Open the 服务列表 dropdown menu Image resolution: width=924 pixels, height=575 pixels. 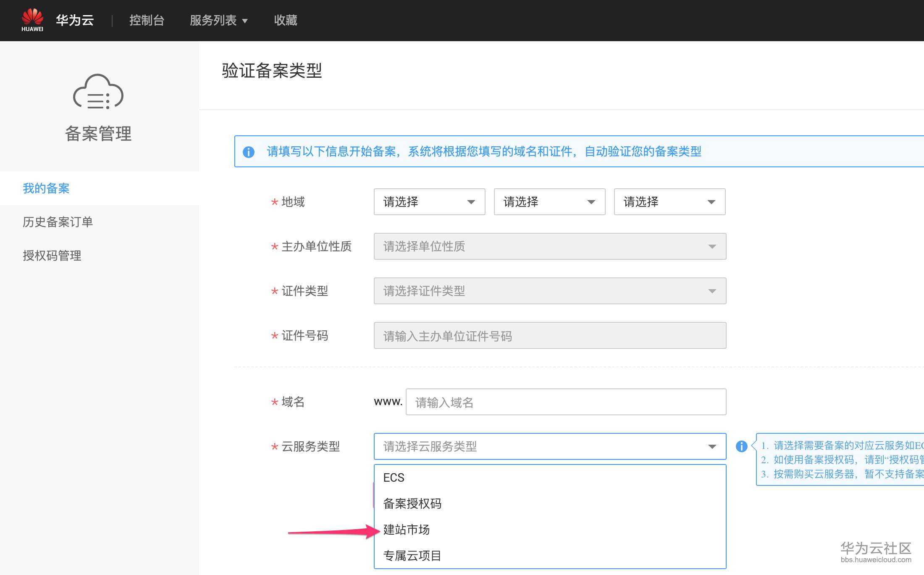(x=218, y=20)
